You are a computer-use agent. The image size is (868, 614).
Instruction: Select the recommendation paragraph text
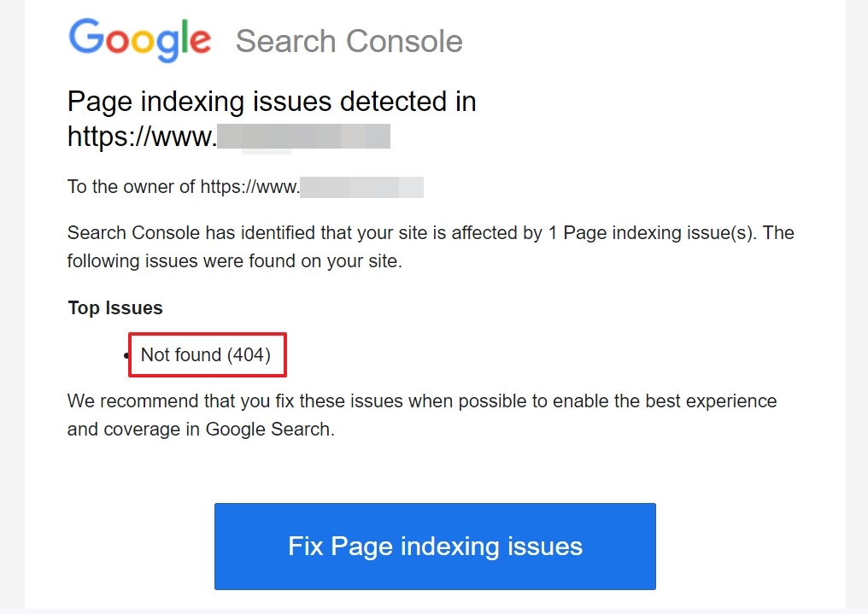421,414
